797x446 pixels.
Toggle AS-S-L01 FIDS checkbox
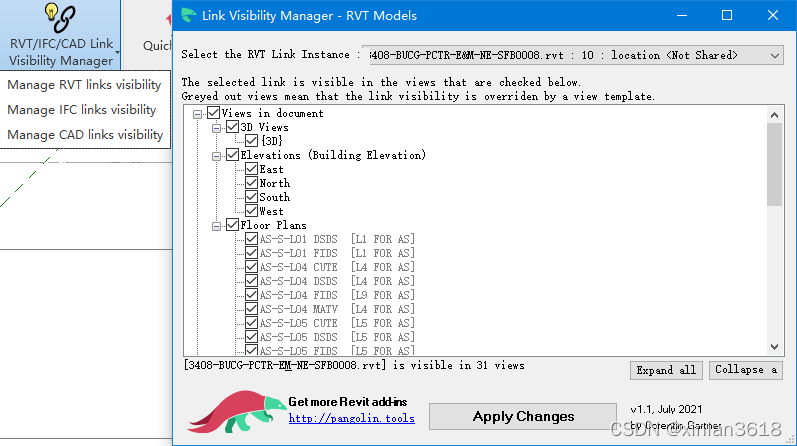click(x=251, y=253)
